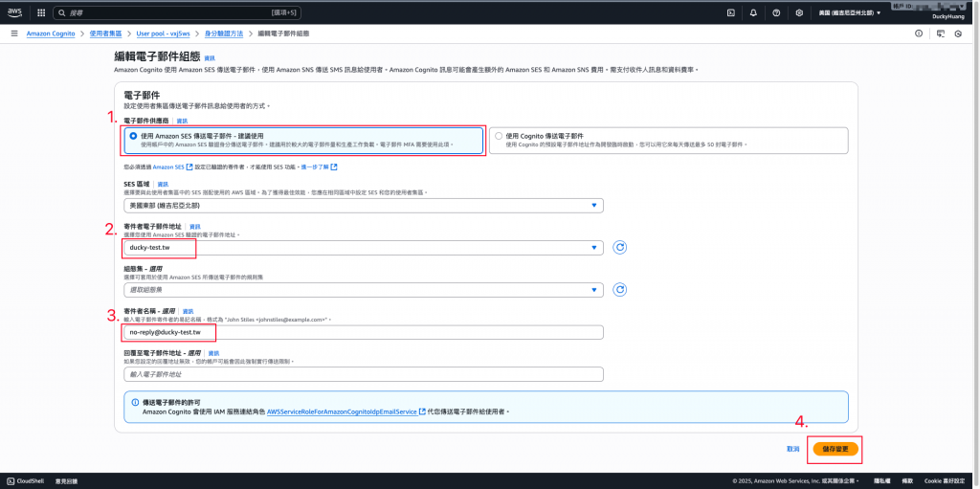Click the 寄件者名稱 field with no-reply@ducky-test.tw
980x489 pixels.
pos(364,332)
